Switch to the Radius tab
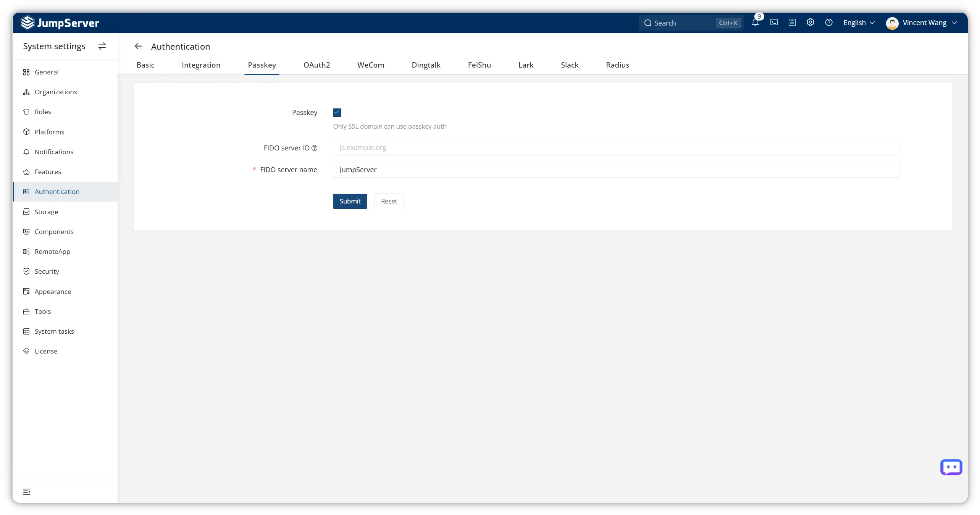Screen dimensions: 980x515 point(617,65)
